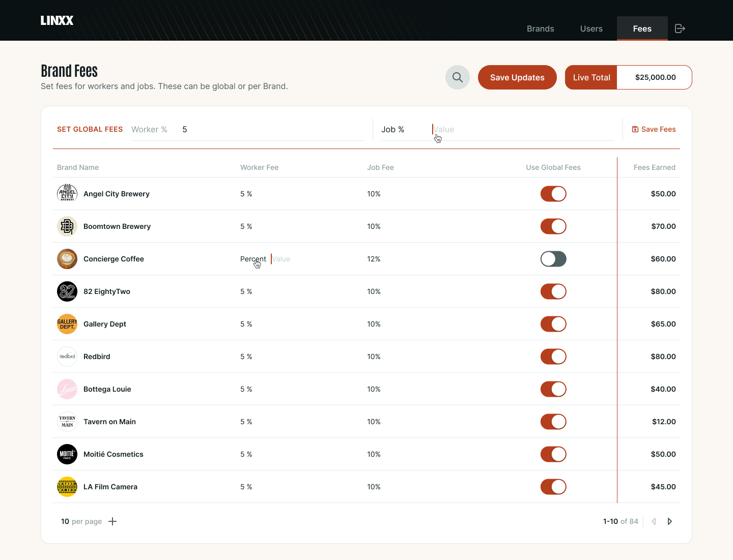
Task: Switch to the Brands tab
Action: point(540,28)
